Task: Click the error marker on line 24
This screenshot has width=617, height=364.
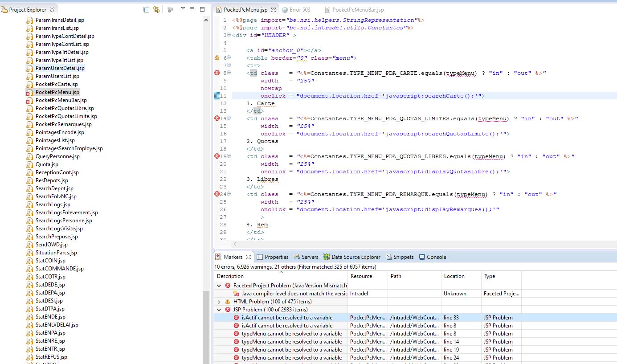Action: pos(217,194)
